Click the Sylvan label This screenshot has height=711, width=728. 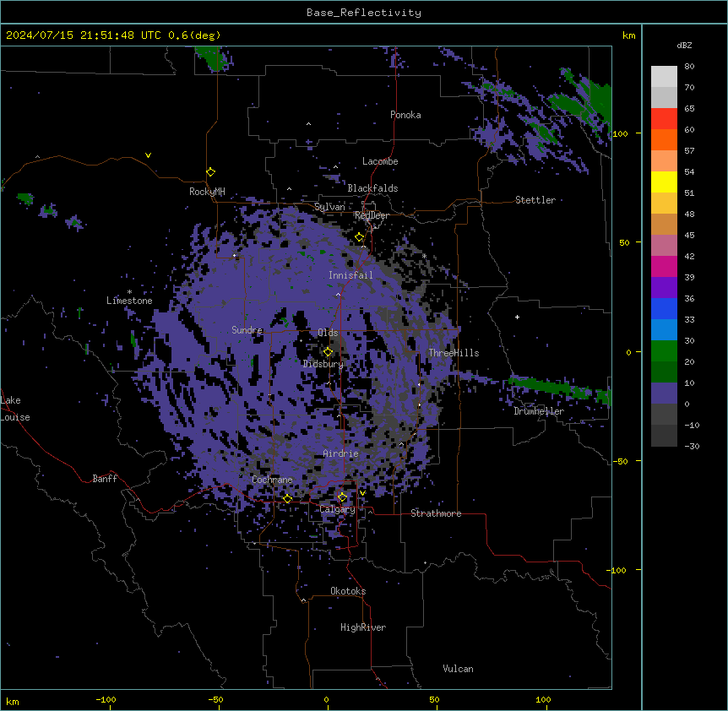[329, 207]
